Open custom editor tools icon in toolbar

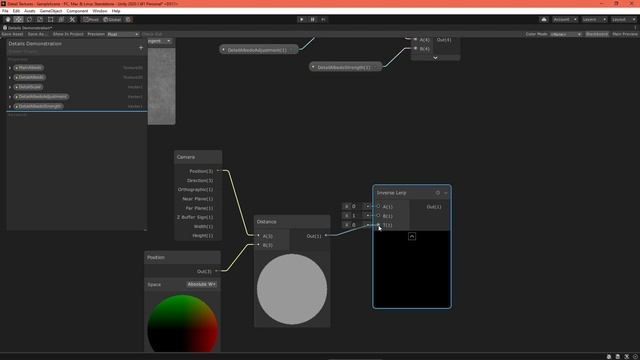(x=72, y=20)
